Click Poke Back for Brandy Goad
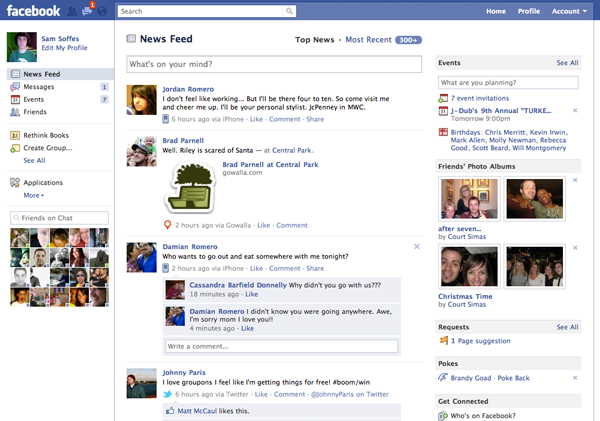 (514, 378)
